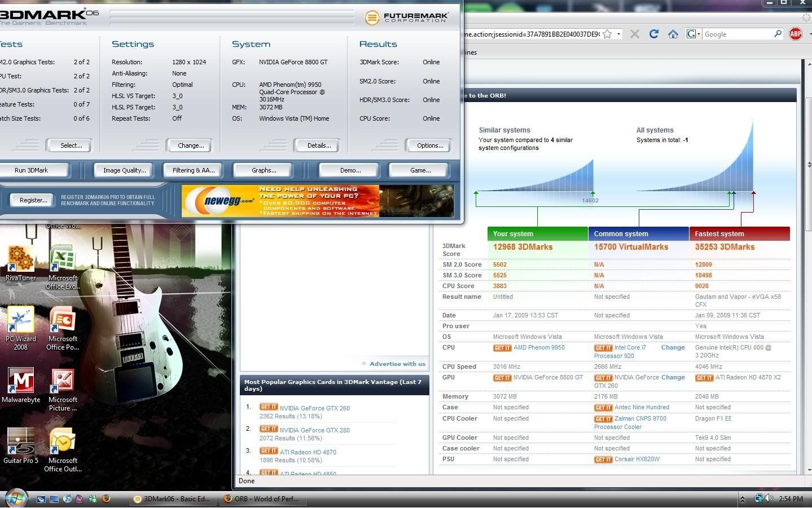Switch to 3DMark06 Basic Edition taskbar item
This screenshot has width=812, height=508.
point(172,499)
